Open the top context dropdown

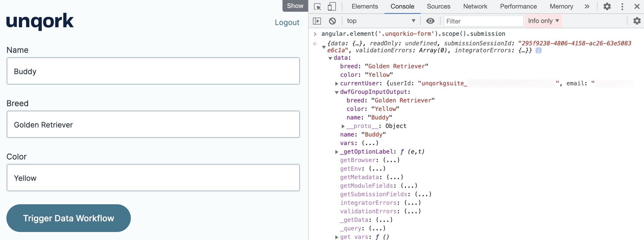tap(381, 21)
